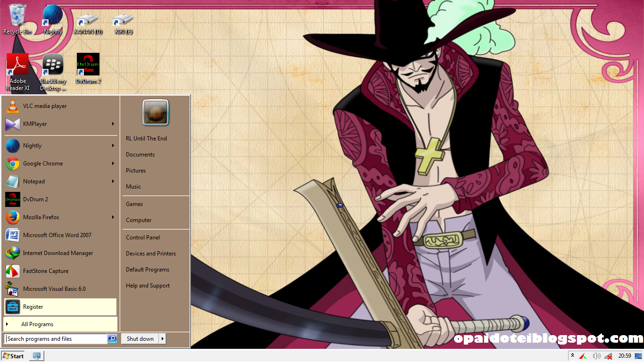
Task: Open Games from the Start menu
Action: click(156, 204)
